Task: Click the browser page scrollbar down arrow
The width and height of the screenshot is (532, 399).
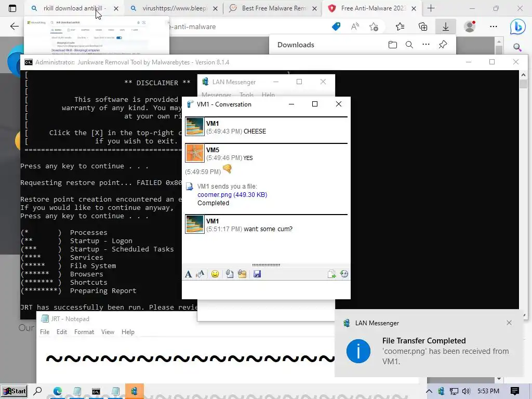Action: tap(499, 379)
